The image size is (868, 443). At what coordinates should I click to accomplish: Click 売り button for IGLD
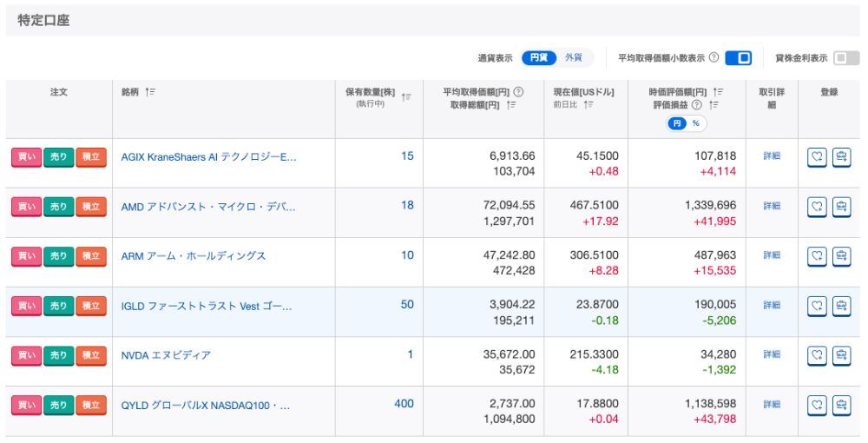pyautogui.click(x=59, y=306)
